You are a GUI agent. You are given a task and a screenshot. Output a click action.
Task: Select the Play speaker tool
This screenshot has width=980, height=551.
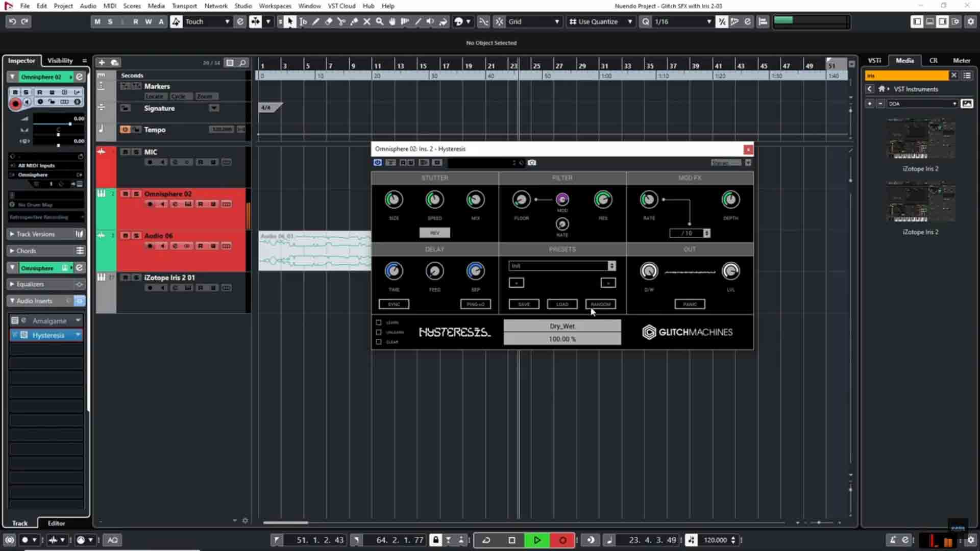tap(430, 21)
